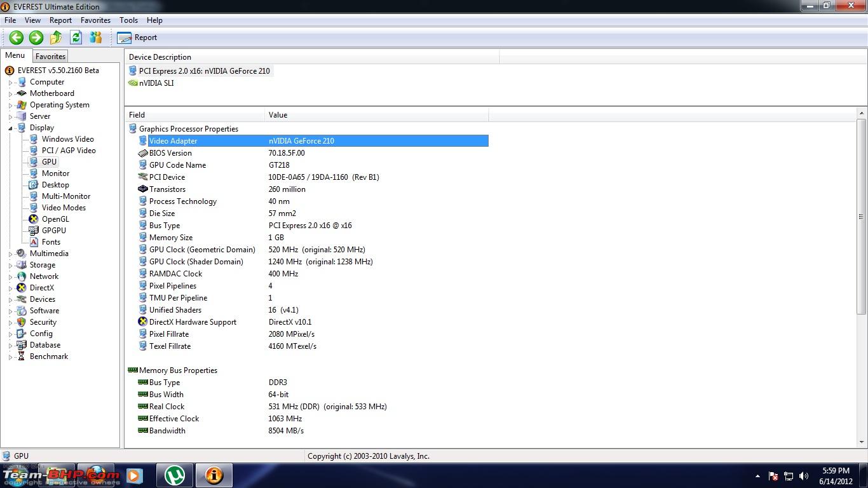Click the Security shield icon in tree
The height and width of the screenshot is (488, 868).
click(x=22, y=322)
